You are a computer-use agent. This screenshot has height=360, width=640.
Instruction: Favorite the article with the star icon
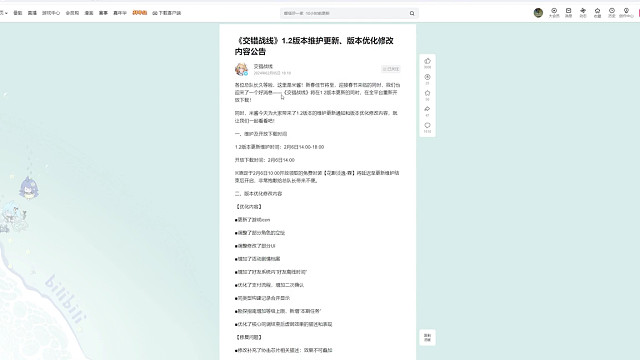point(427,93)
